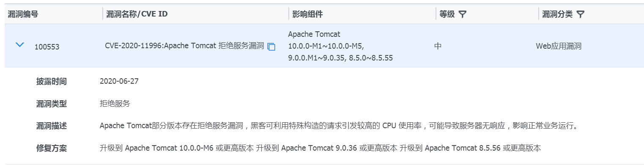Select the 漏洞分类 column header label
This screenshot has height=165, width=644.
tap(558, 14)
